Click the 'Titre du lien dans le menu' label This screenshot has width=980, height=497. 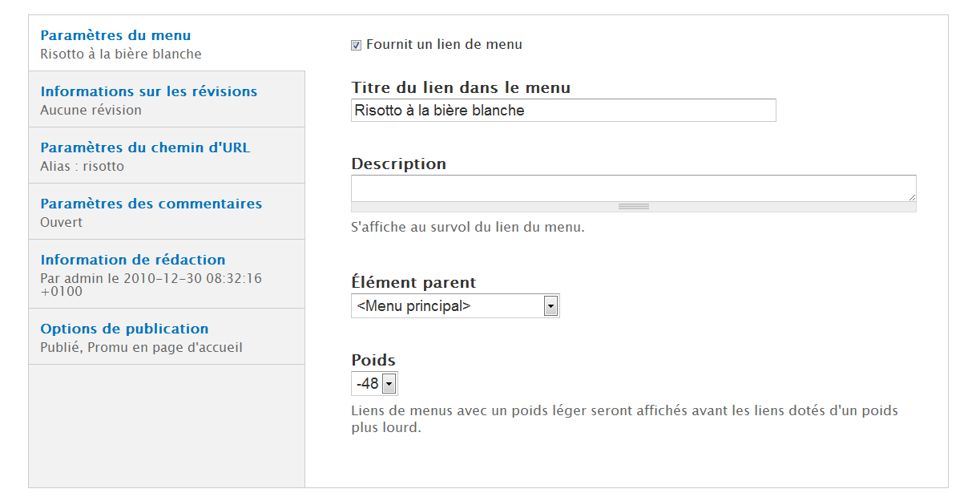point(460,88)
